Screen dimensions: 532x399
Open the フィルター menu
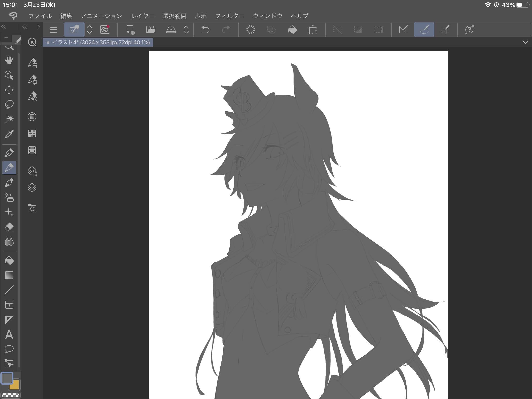click(230, 16)
